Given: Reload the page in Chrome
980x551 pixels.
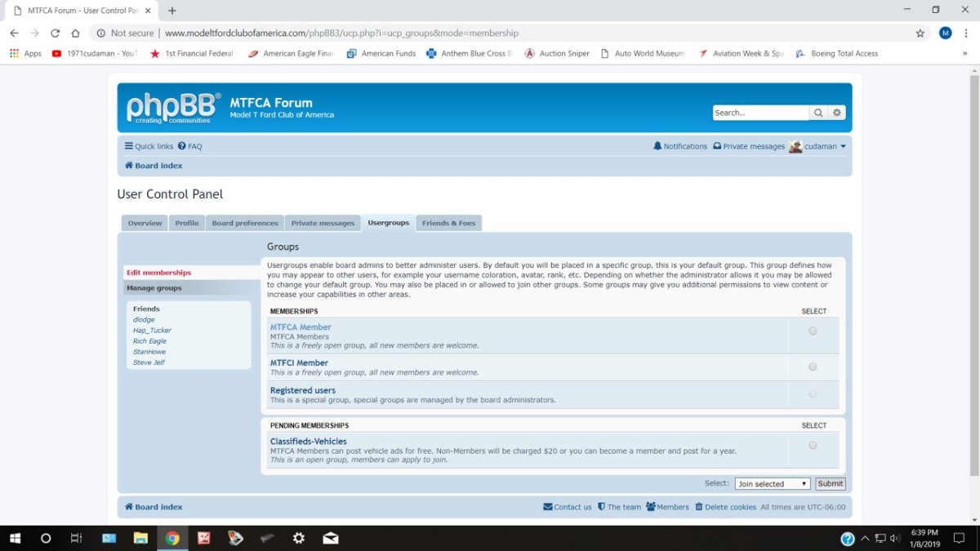Looking at the screenshot, I should pyautogui.click(x=55, y=33).
